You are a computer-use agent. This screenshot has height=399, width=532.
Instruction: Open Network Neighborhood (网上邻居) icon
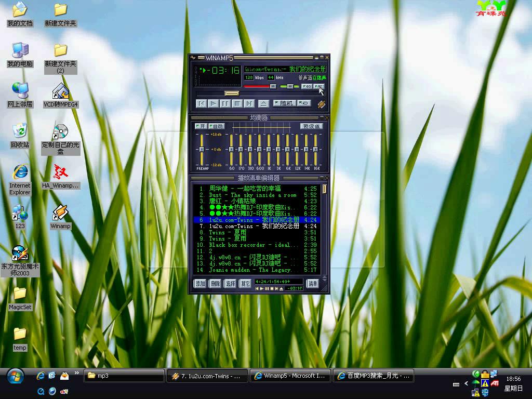click(x=20, y=96)
